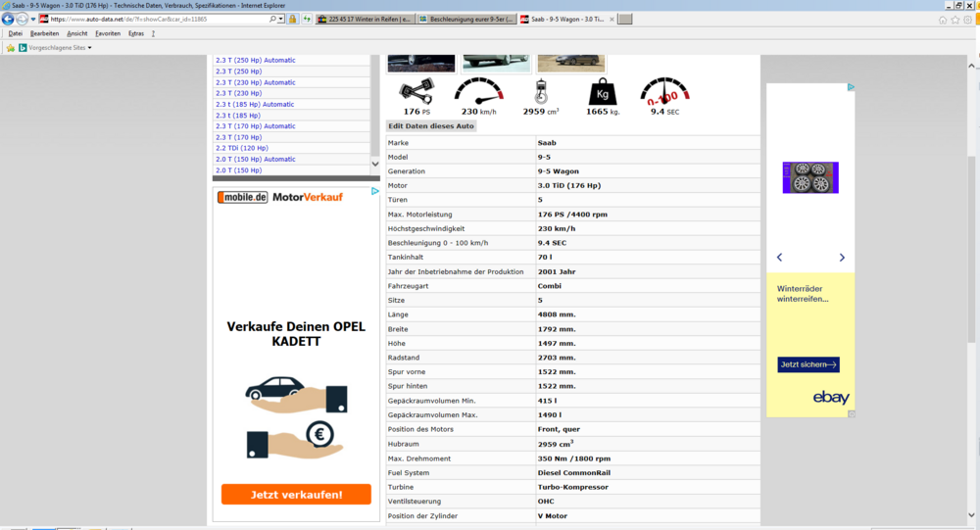The image size is (980, 530).
Task: Open the recent pages dropdown beside navigation arrows
Action: pos(33,20)
